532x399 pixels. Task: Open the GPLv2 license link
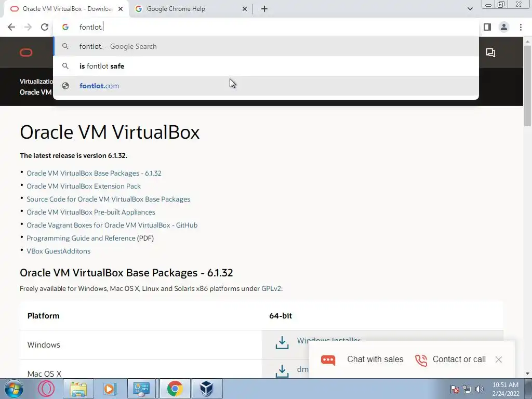pyautogui.click(x=271, y=289)
